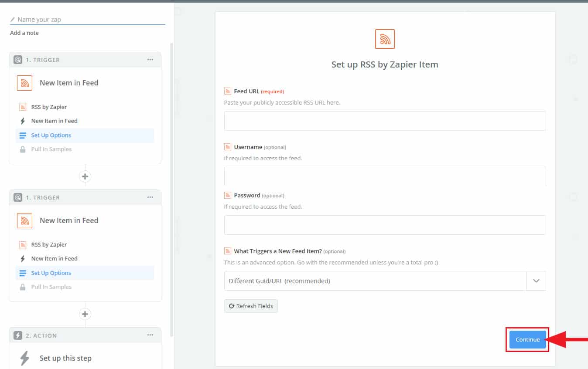Open the three-dot menu of the lower 1. TRIGGER card

[x=150, y=197]
